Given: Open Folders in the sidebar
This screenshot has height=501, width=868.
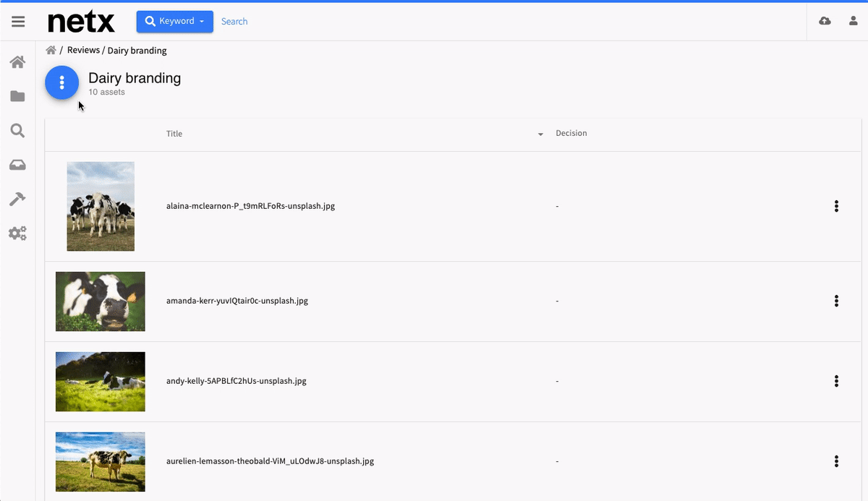Looking at the screenshot, I should (17, 97).
